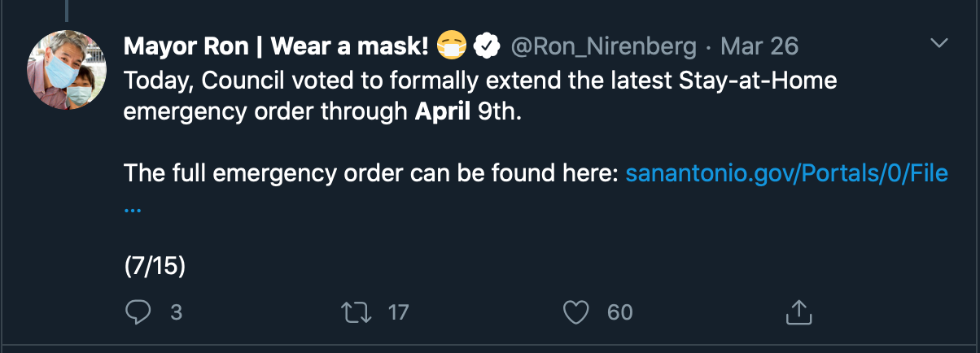Click the mask emoji in the display name
The height and width of the screenshot is (353, 980).
tap(451, 47)
